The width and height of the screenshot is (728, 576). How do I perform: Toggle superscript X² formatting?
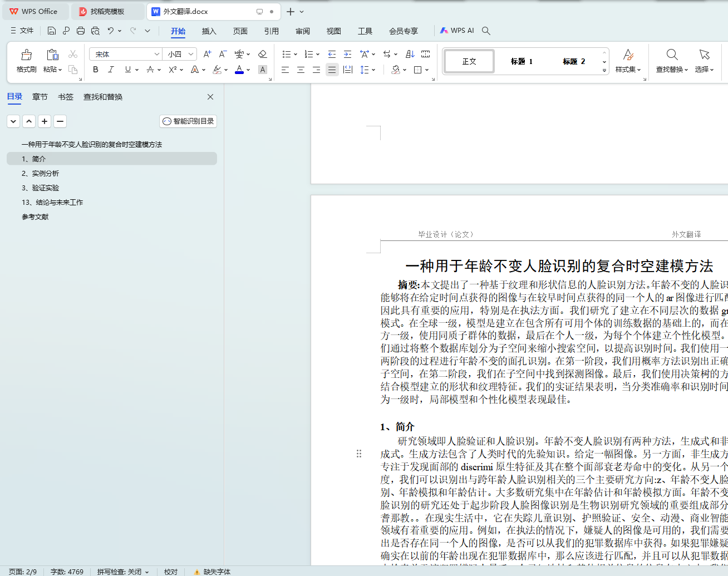pos(173,70)
